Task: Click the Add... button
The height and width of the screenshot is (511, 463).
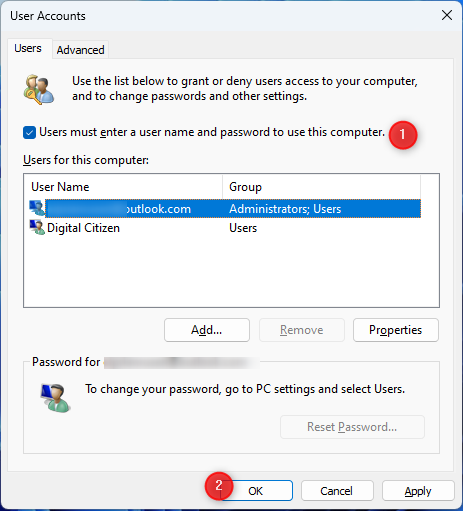Action: pyautogui.click(x=207, y=330)
